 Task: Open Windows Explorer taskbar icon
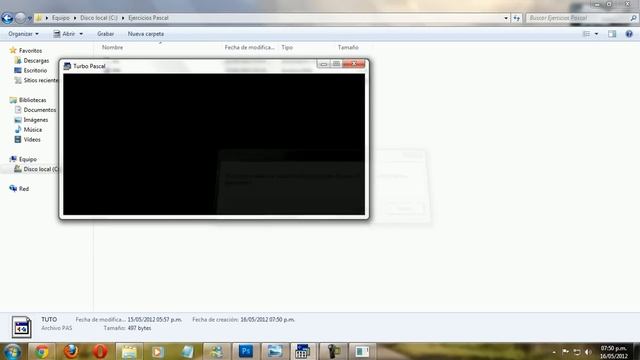pos(129,351)
